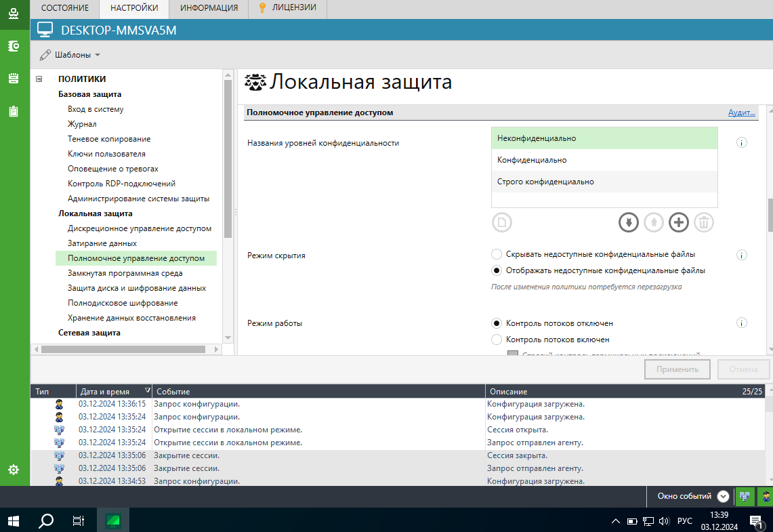Open Дискреционное управление доступом policy
This screenshot has width=773, height=532.
click(x=140, y=228)
